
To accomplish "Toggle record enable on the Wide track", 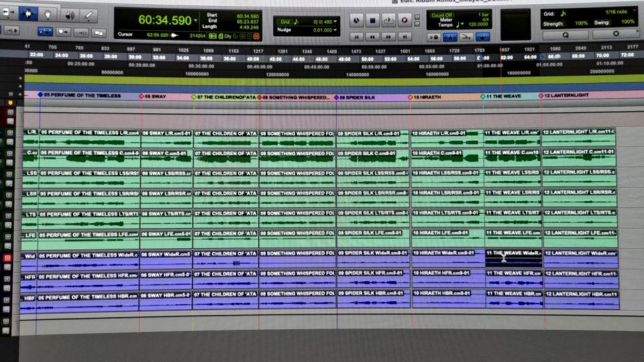I will 9,257.
